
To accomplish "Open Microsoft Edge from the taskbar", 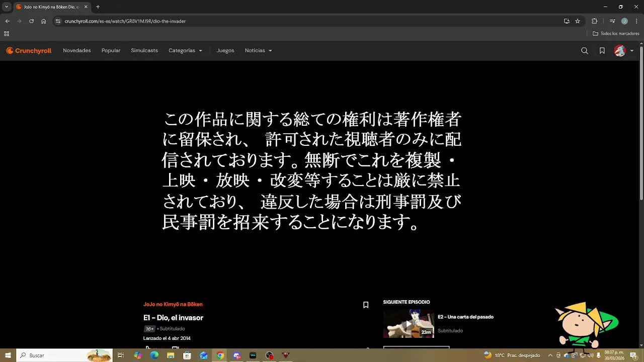I will [x=154, y=355].
